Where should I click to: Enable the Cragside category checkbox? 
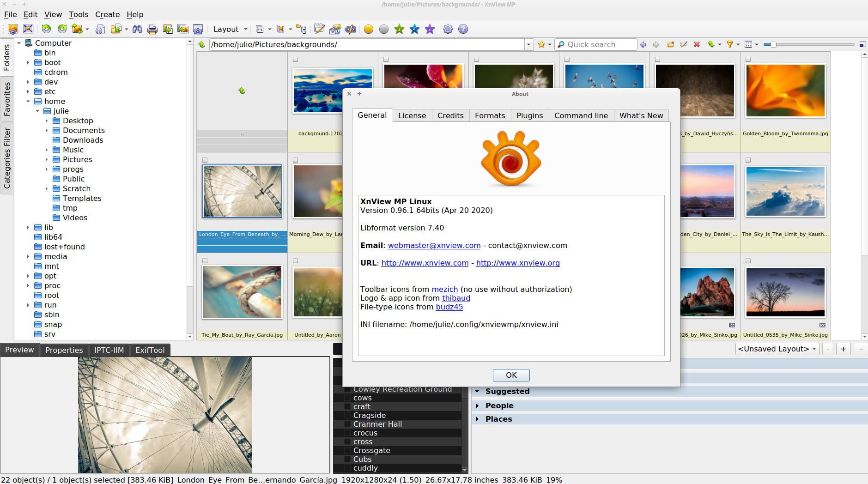tap(347, 416)
